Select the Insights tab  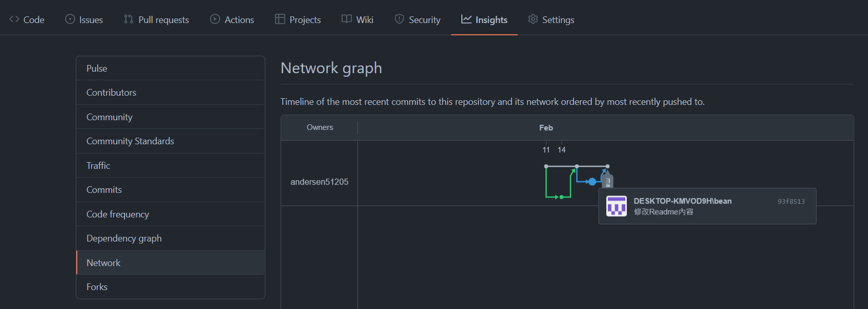point(484,19)
